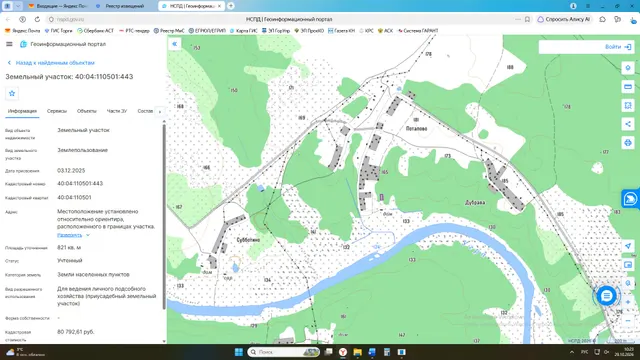
Task: Click the print map icon
Action: (628, 143)
